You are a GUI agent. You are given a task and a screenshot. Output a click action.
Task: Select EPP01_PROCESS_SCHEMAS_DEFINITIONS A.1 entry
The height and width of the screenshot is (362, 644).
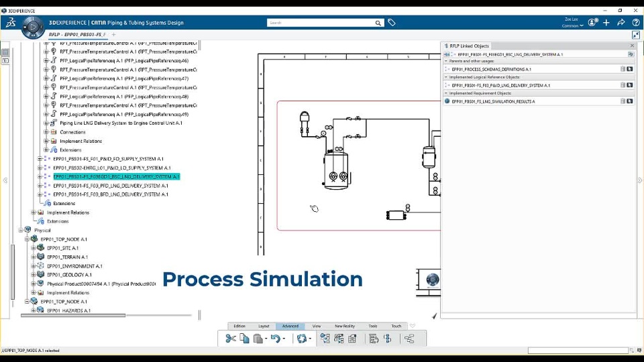click(491, 69)
